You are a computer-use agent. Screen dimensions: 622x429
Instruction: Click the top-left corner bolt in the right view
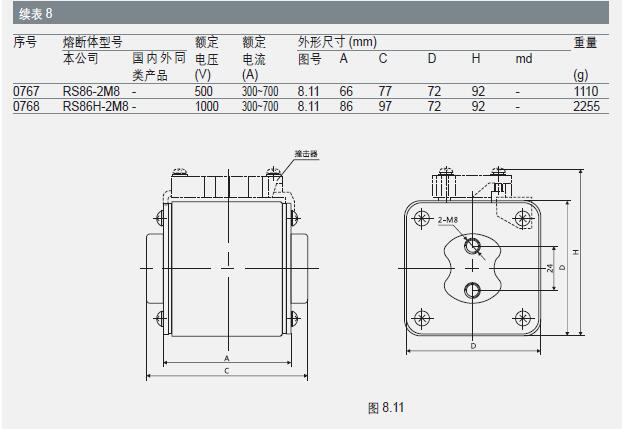pyautogui.click(x=421, y=218)
